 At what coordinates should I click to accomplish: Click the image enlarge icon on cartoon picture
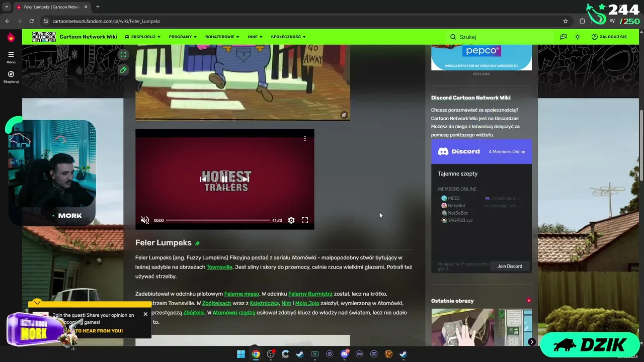[x=344, y=115]
